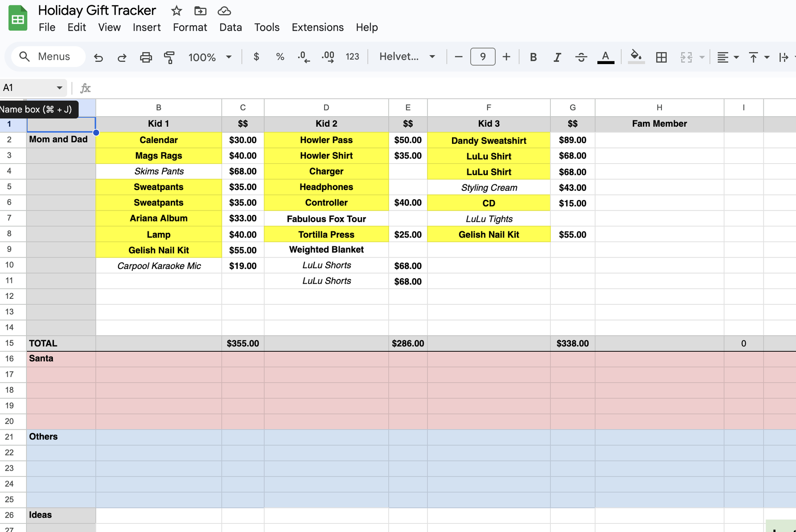796x532 pixels.
Task: Decrease the font size
Action: tap(459, 57)
